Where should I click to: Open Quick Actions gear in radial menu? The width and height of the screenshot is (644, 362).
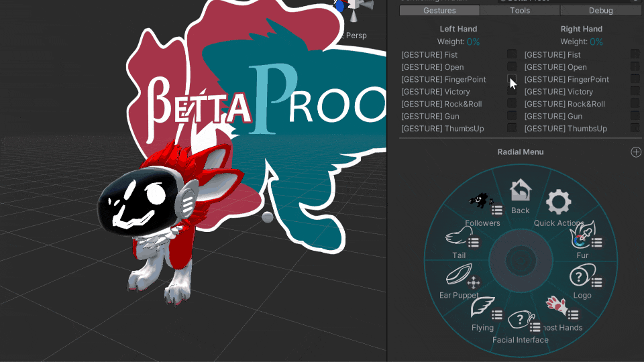pos(559,208)
